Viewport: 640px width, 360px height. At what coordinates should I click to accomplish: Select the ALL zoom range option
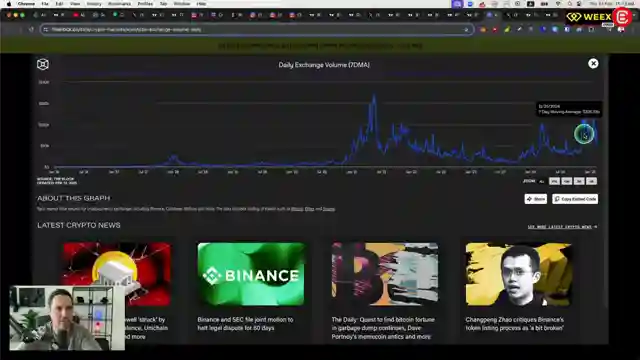click(542, 181)
